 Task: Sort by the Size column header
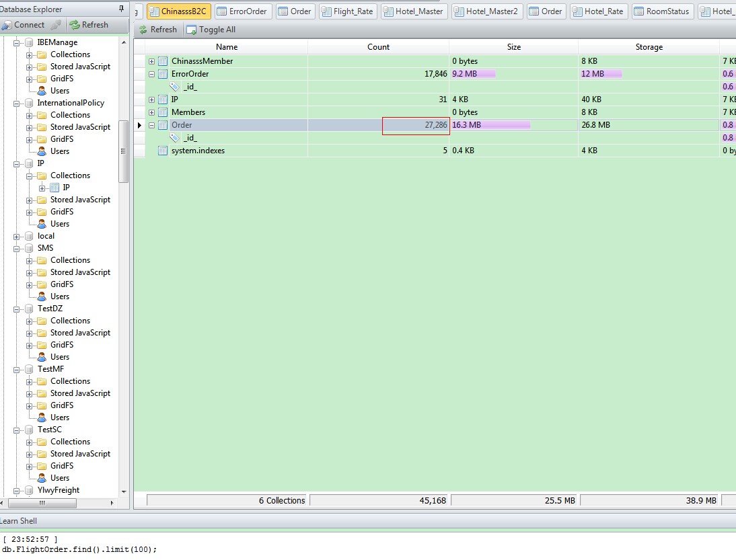click(513, 47)
